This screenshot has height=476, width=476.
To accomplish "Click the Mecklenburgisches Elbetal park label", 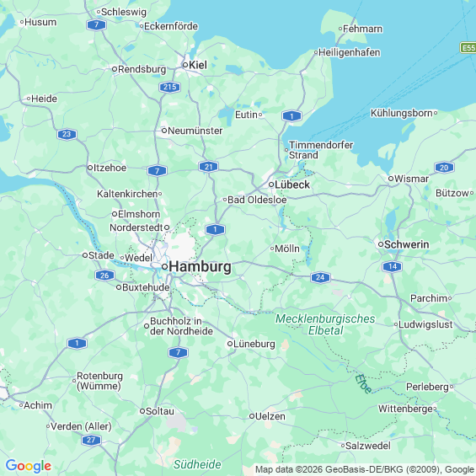I will click(x=325, y=324).
